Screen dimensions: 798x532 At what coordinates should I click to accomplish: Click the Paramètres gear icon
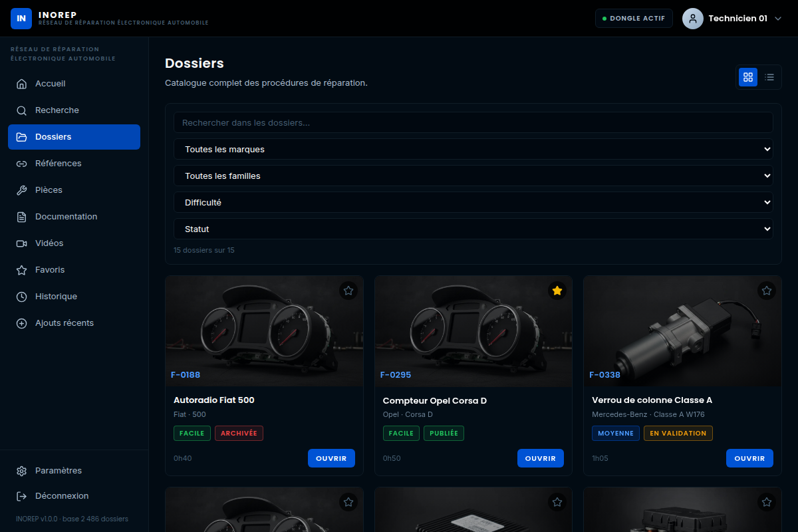[22, 471]
